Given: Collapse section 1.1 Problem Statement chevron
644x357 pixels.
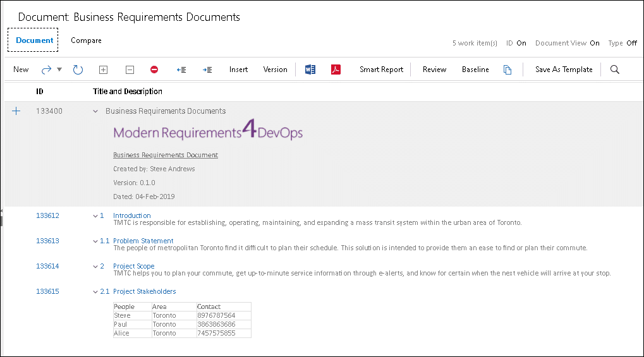Looking at the screenshot, I should coord(95,241).
